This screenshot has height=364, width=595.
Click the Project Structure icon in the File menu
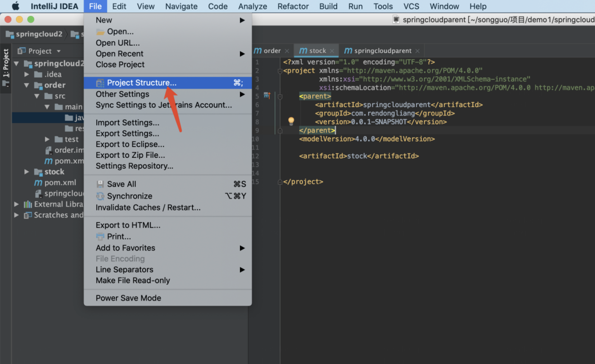100,83
